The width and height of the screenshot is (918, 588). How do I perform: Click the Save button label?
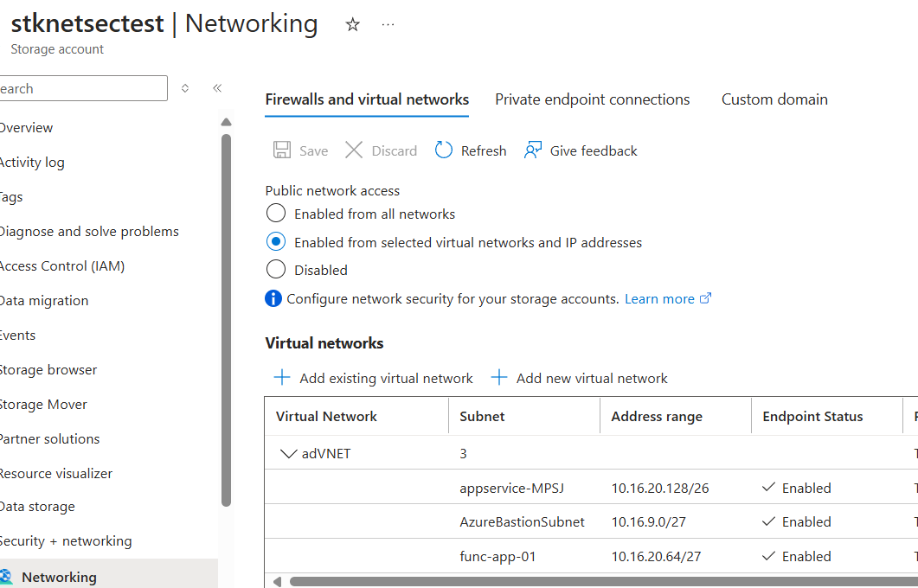(x=314, y=151)
